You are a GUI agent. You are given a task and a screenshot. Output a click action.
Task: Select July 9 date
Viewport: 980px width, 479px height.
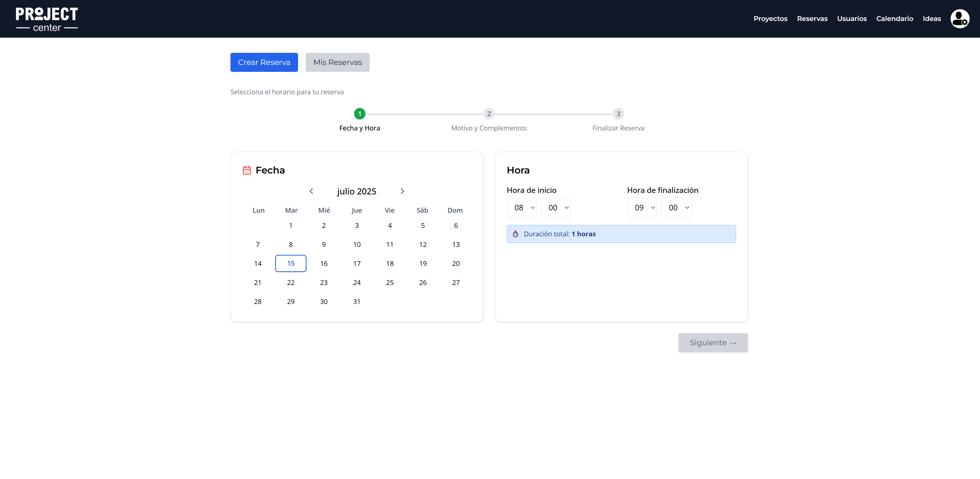tap(324, 244)
